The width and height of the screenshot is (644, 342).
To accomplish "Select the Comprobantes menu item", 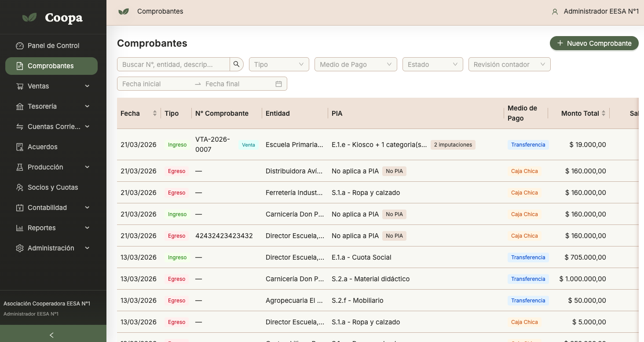I will pos(51,66).
